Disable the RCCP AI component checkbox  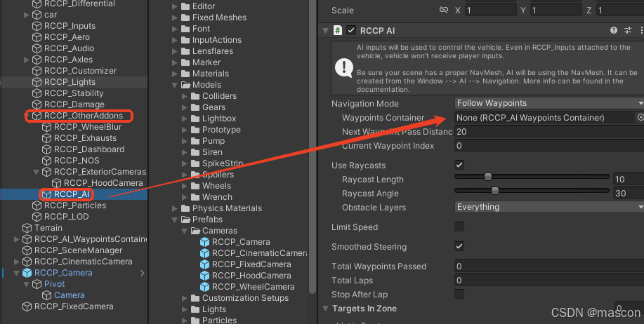(351, 30)
